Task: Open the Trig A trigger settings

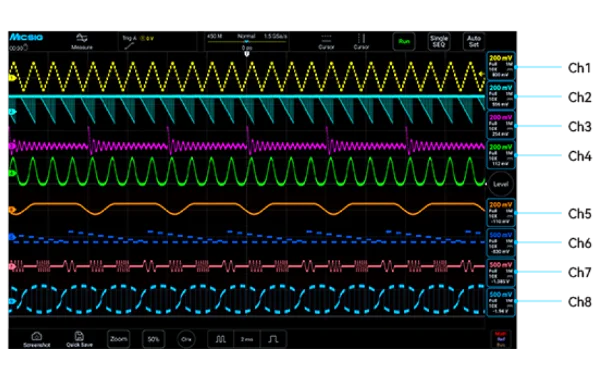Action: pyautogui.click(x=137, y=42)
